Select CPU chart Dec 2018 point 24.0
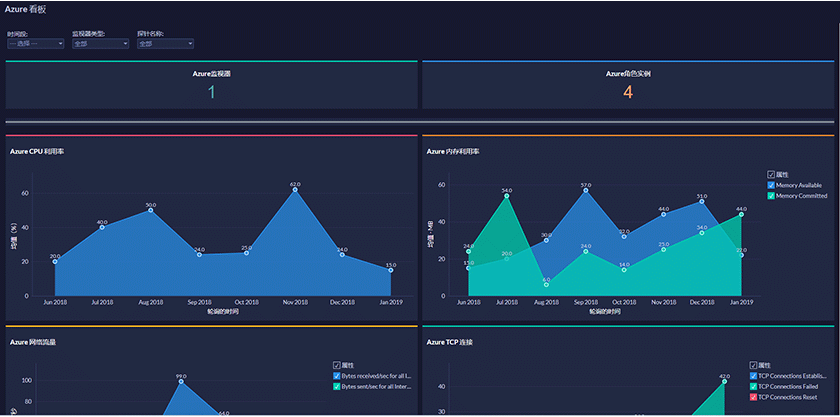Image resolution: width=840 pixels, height=417 pixels. click(x=342, y=255)
